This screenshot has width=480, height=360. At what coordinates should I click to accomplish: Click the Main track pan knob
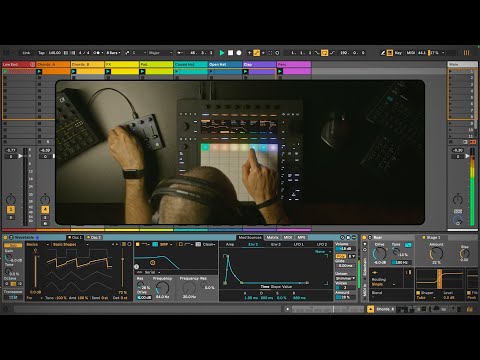point(458,199)
